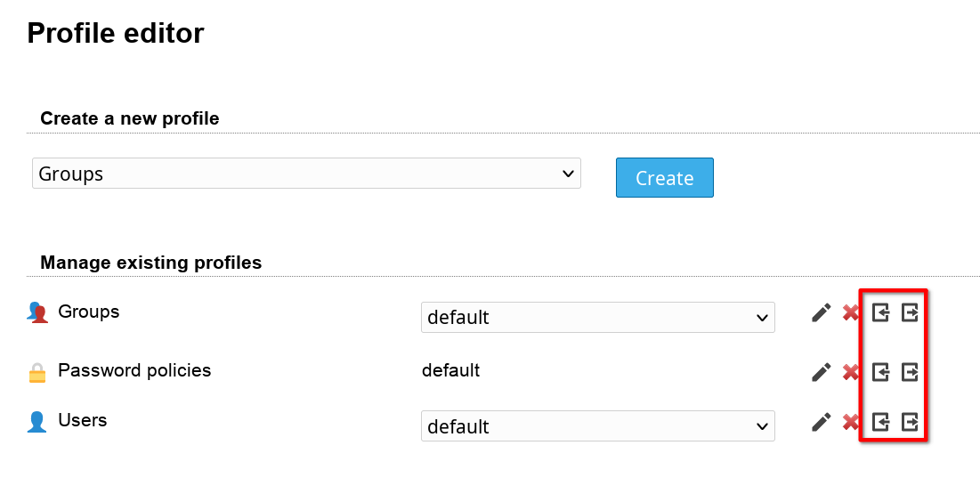Import profiles for Users
The image size is (980, 494).
(880, 422)
